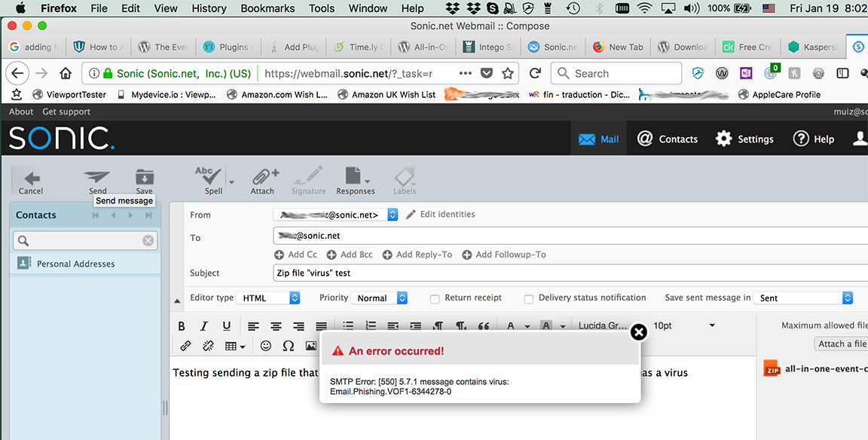The image size is (868, 440).
Task: Open the Editor type HTML dropdown
Action: tap(268, 298)
